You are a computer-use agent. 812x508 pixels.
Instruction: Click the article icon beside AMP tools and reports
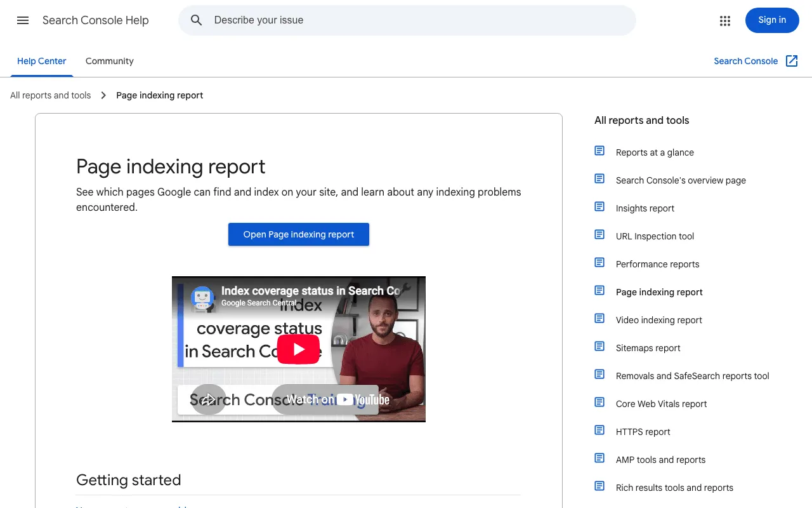point(599,458)
